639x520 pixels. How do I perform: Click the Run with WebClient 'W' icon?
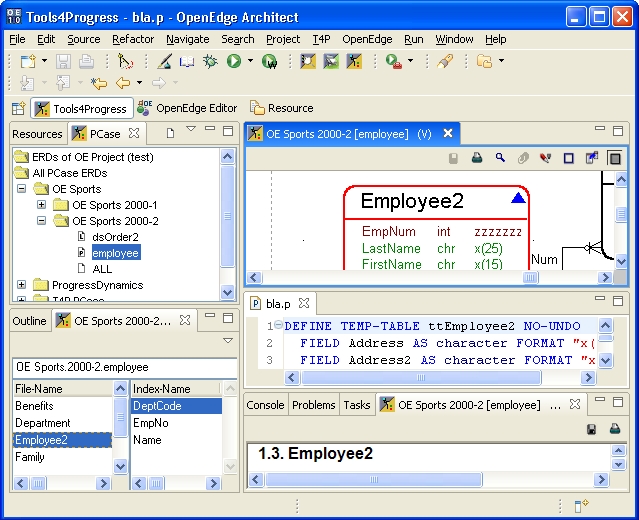point(269,62)
